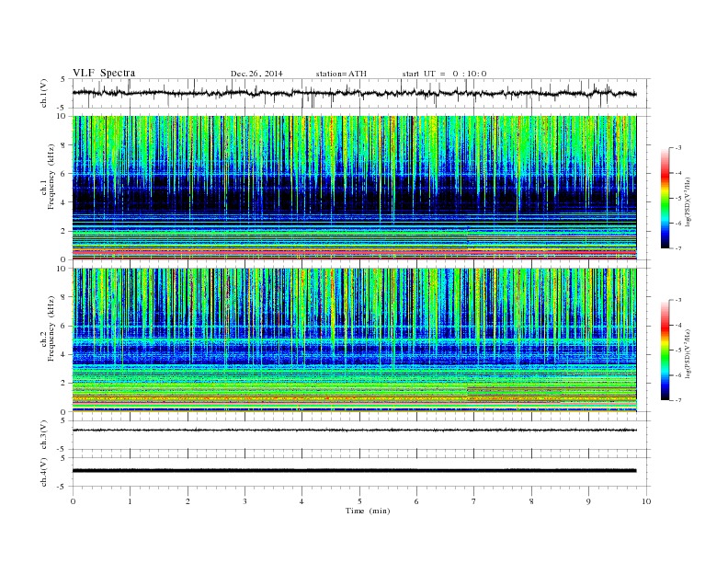Click the time axis tick label '0'

tap(73, 501)
